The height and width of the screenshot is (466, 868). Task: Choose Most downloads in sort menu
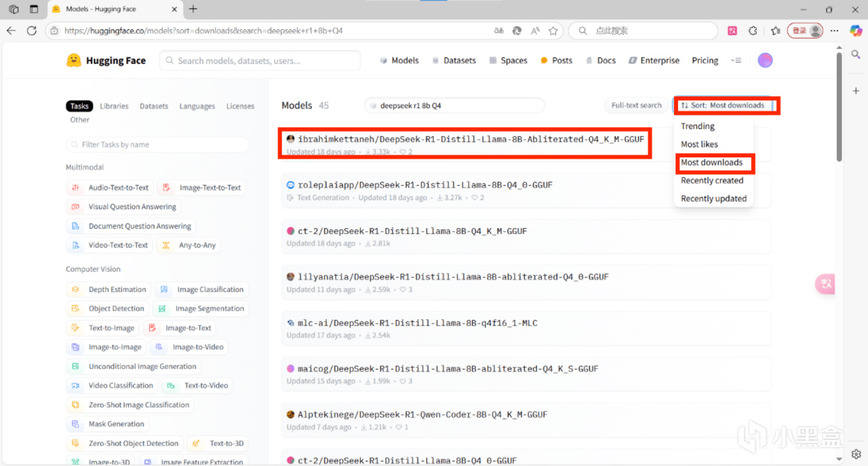(x=711, y=162)
